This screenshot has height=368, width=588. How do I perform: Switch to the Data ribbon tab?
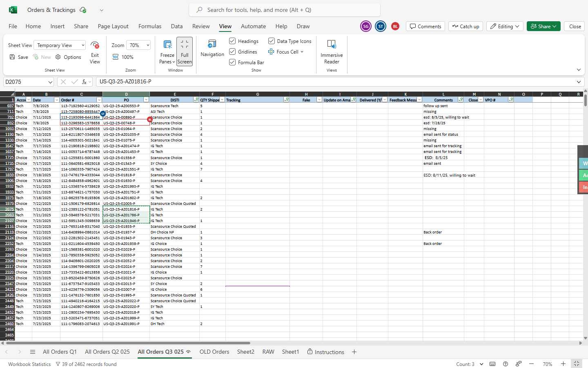coord(177,26)
